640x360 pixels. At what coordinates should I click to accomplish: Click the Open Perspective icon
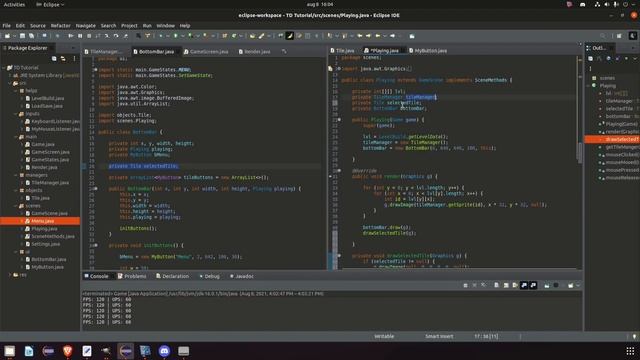pos(619,36)
